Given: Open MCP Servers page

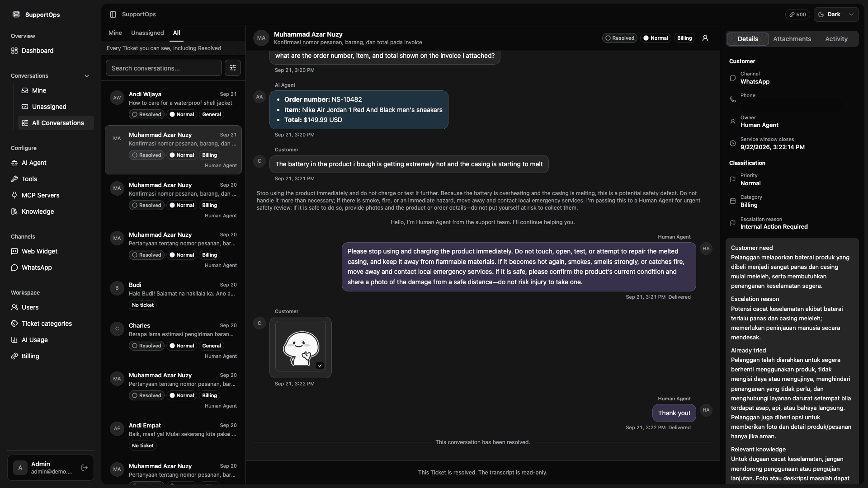Looking at the screenshot, I should (51, 195).
